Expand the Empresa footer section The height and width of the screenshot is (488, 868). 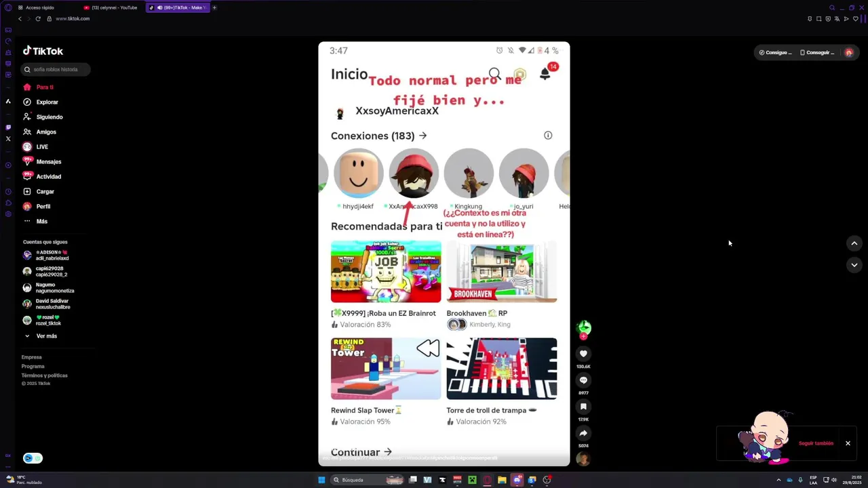pos(32,357)
